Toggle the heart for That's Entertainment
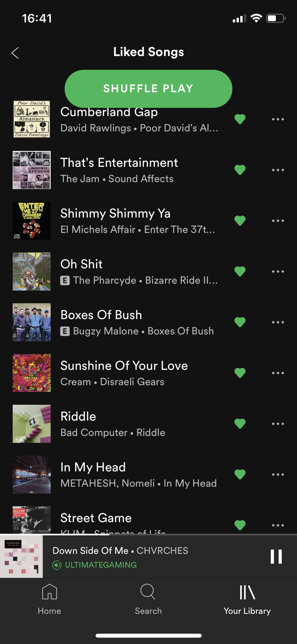Image resolution: width=297 pixels, height=644 pixels. (x=240, y=170)
